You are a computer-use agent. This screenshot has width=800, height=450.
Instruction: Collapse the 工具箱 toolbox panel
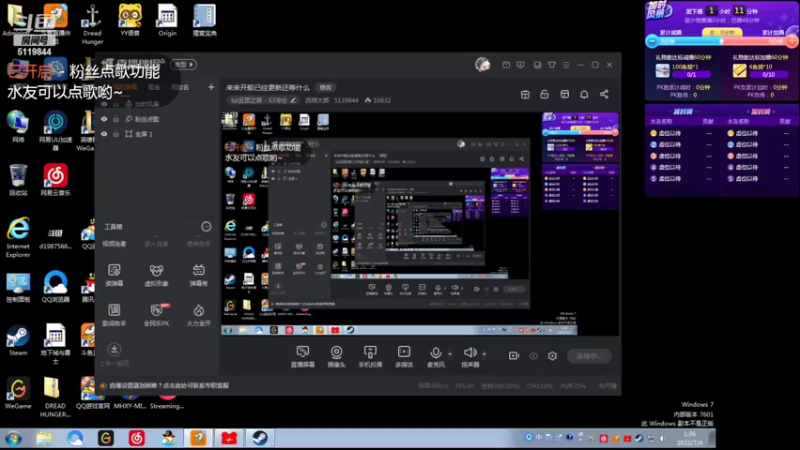pyautogui.click(x=206, y=227)
